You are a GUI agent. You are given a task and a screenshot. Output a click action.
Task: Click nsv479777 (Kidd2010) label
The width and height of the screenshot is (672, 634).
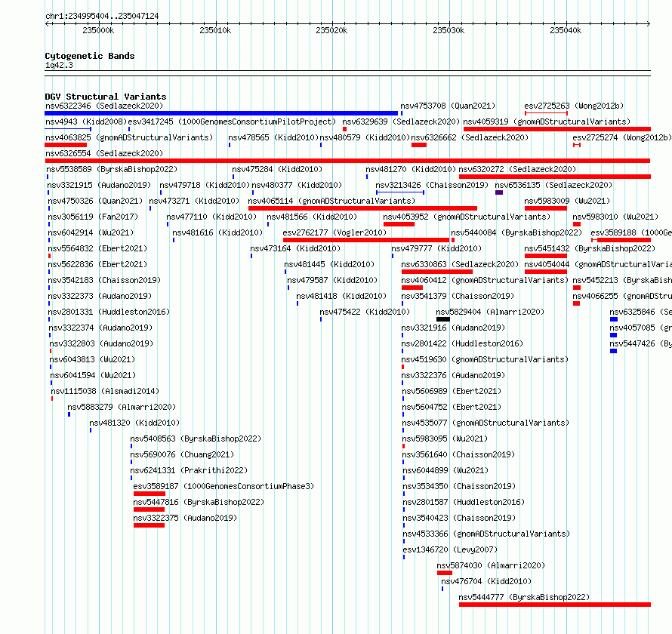pos(436,248)
